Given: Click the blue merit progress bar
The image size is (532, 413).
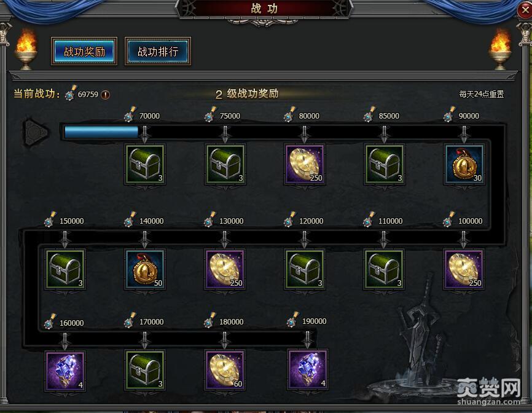Looking at the screenshot, I should 101,132.
